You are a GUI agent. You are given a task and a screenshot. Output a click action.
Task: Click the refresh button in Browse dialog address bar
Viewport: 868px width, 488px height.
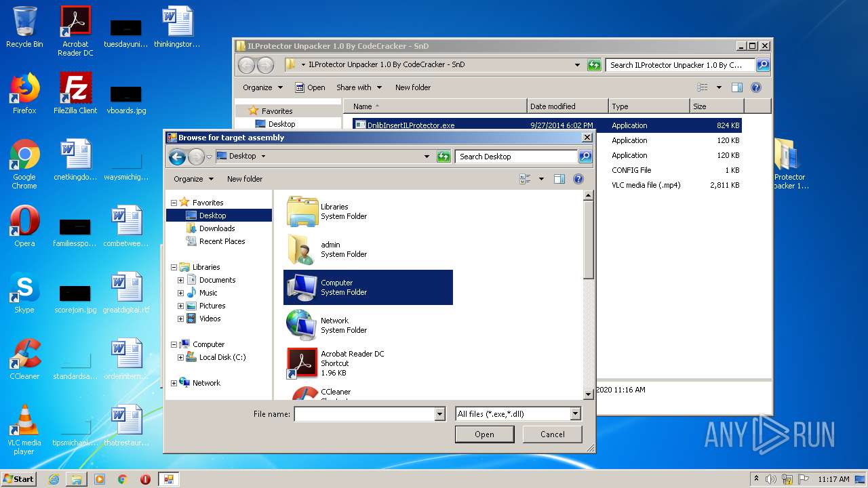443,157
